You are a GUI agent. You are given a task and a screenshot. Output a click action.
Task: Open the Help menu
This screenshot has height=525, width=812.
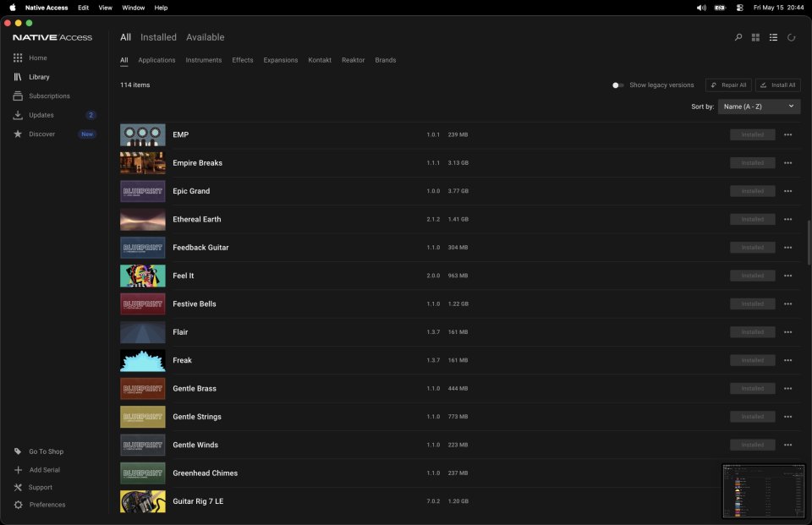161,8
